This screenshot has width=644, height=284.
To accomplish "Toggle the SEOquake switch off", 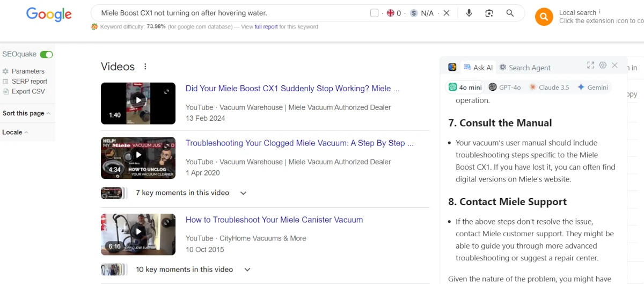I will (47, 54).
